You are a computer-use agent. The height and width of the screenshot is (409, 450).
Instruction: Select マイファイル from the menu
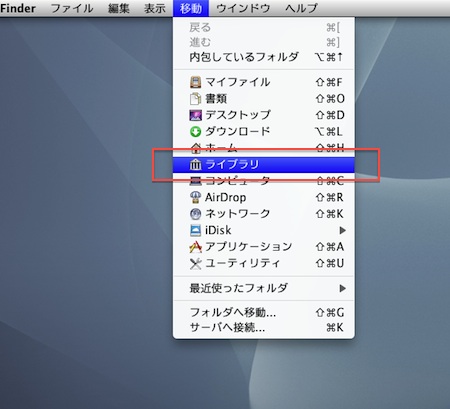[264, 82]
